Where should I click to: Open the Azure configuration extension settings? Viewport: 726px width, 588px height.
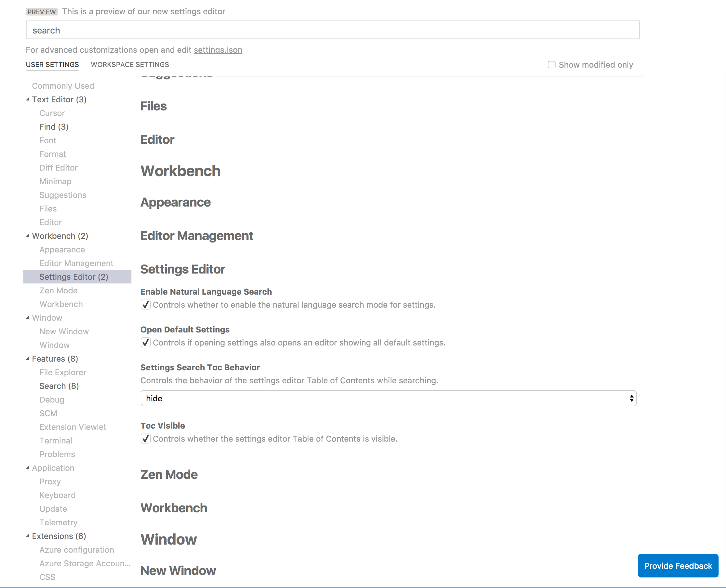[x=77, y=550]
